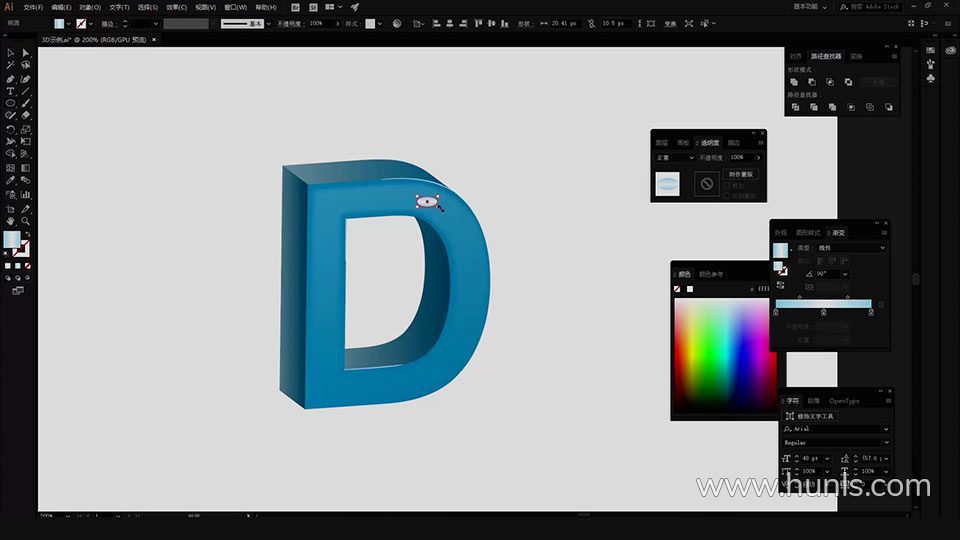960x540 pixels.
Task: Open the 对象(O) menu
Action: tap(90, 7)
